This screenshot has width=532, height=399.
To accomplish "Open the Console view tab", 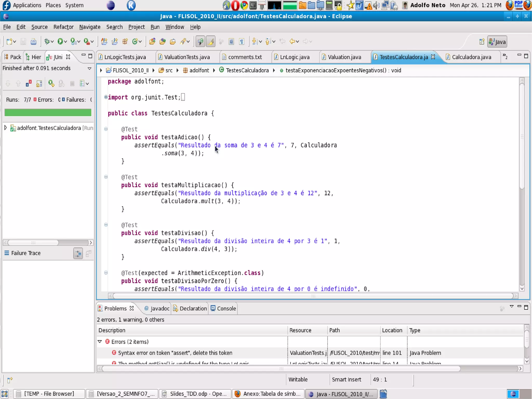I will 223,308.
